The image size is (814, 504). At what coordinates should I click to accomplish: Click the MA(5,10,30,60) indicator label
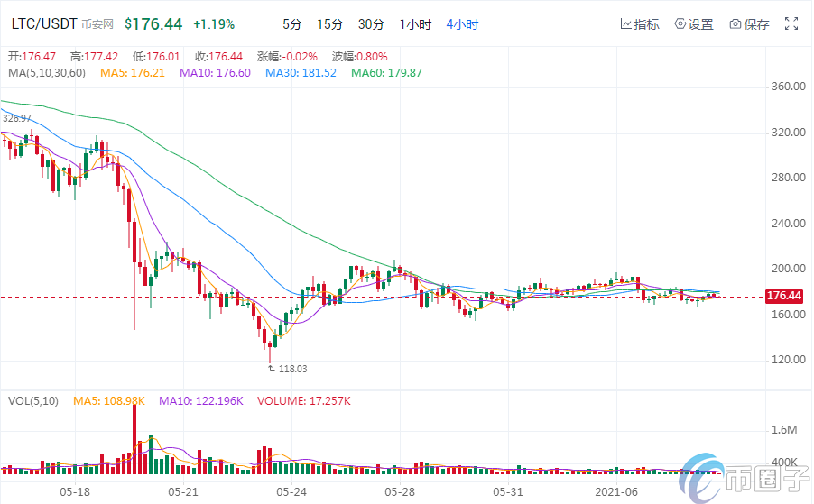pos(48,72)
